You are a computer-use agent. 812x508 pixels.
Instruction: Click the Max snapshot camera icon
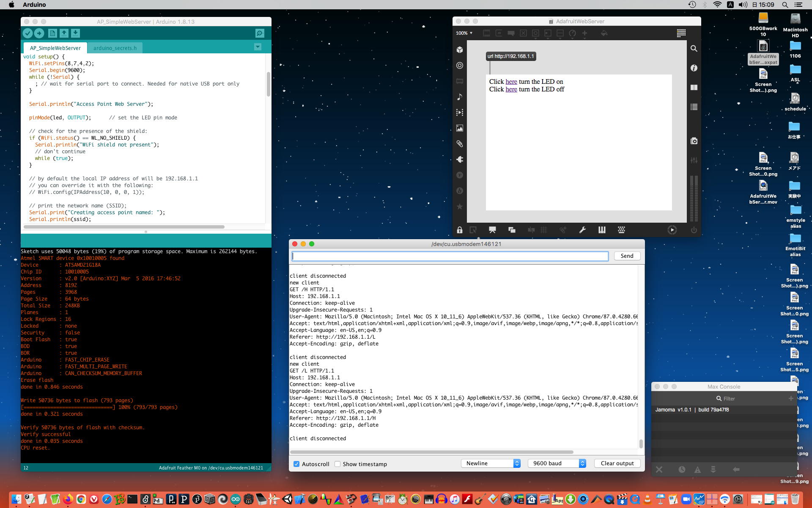(x=694, y=141)
